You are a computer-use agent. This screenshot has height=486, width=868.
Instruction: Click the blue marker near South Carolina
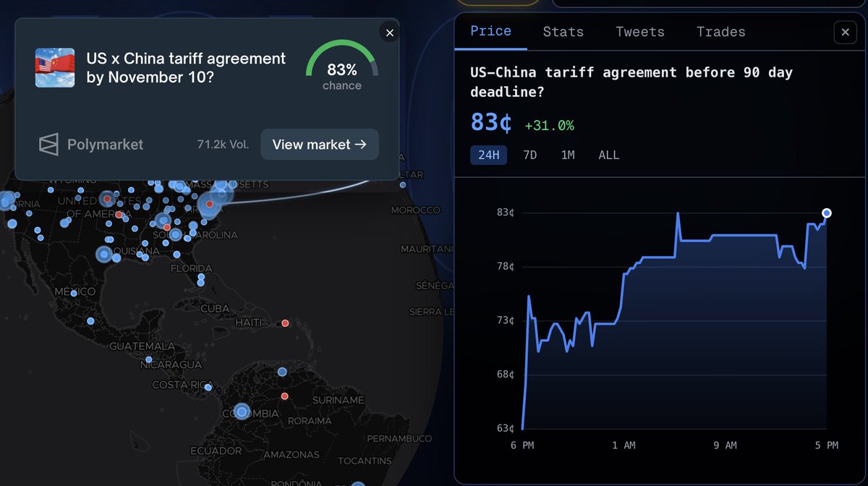tap(174, 234)
